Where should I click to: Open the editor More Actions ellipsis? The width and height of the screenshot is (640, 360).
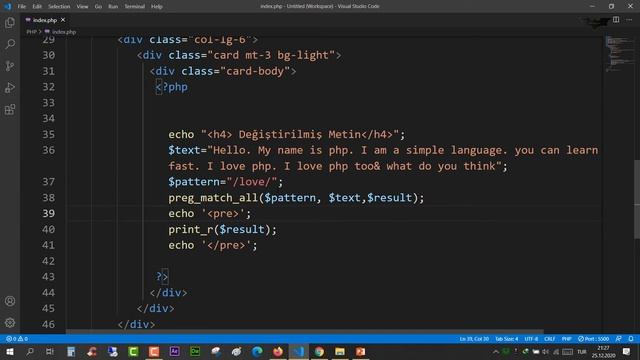point(629,20)
